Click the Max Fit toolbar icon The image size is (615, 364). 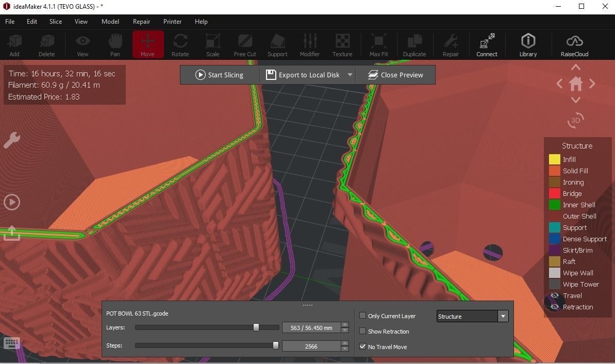pos(378,45)
